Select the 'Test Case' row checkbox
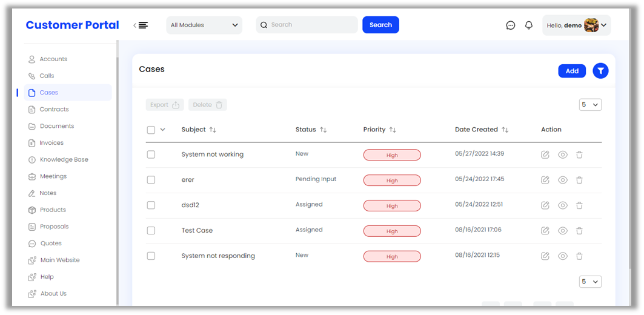The width and height of the screenshot is (644, 315). click(151, 231)
